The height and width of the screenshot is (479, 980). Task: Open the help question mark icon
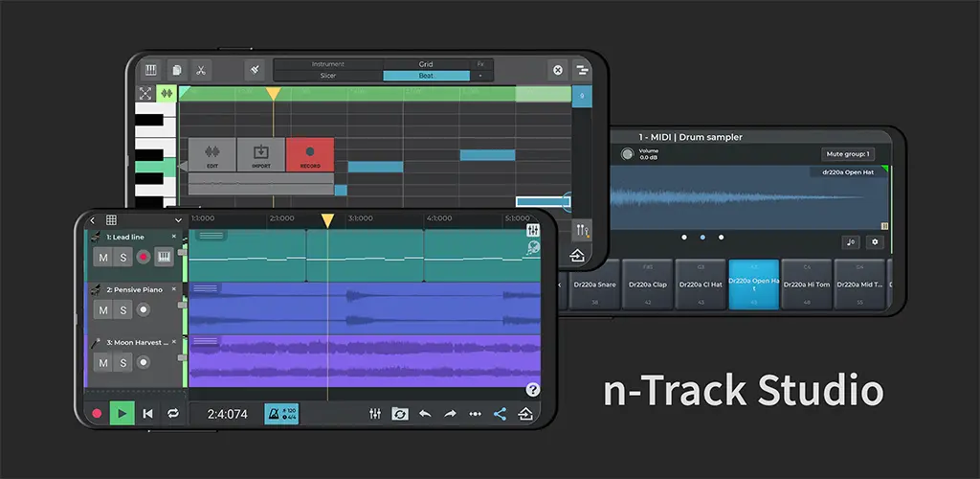pyautogui.click(x=532, y=390)
